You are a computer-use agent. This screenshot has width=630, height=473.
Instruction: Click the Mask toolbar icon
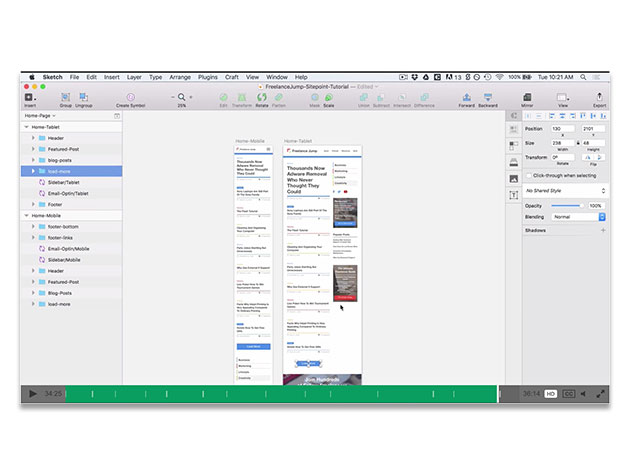click(315, 97)
